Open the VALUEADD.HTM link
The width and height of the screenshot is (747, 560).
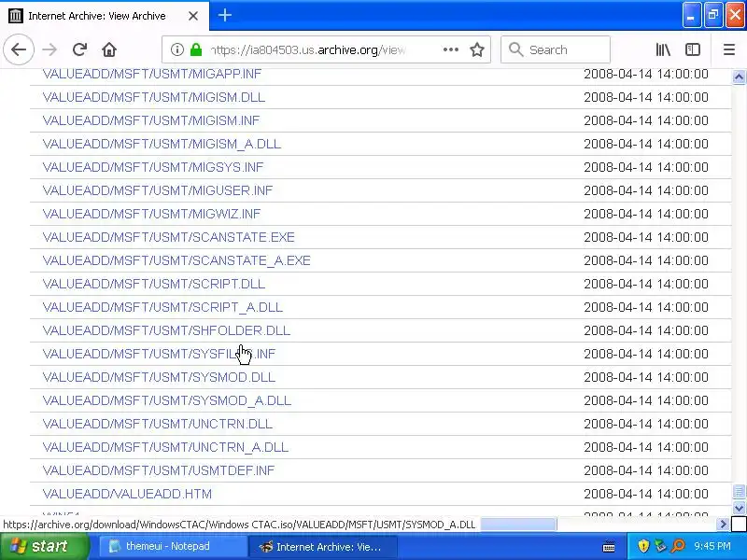pyautogui.click(x=127, y=494)
